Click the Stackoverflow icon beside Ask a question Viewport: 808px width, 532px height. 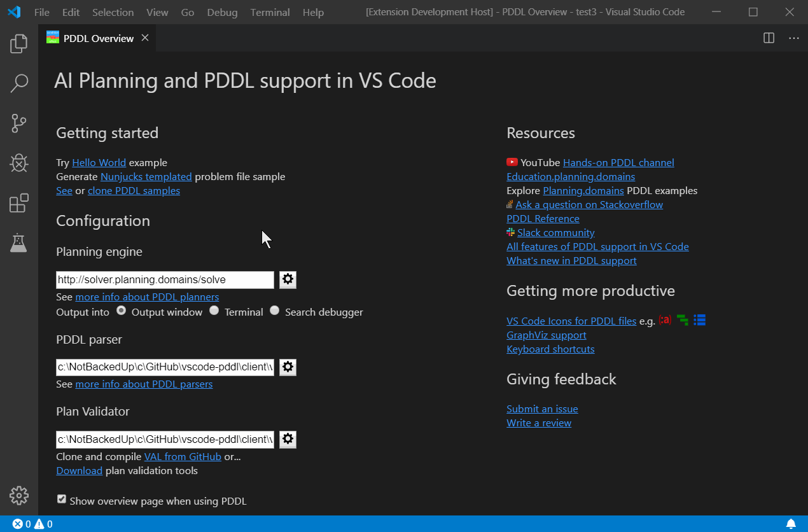(510, 204)
